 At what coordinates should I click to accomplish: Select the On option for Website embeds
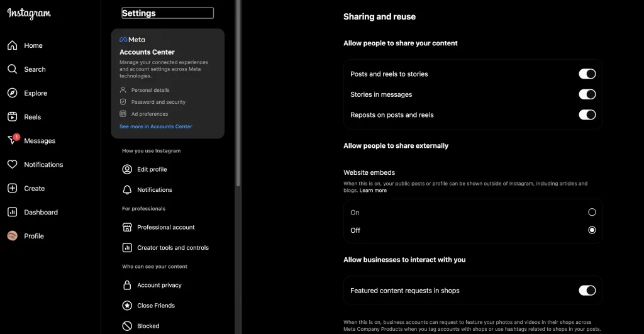[x=591, y=213]
